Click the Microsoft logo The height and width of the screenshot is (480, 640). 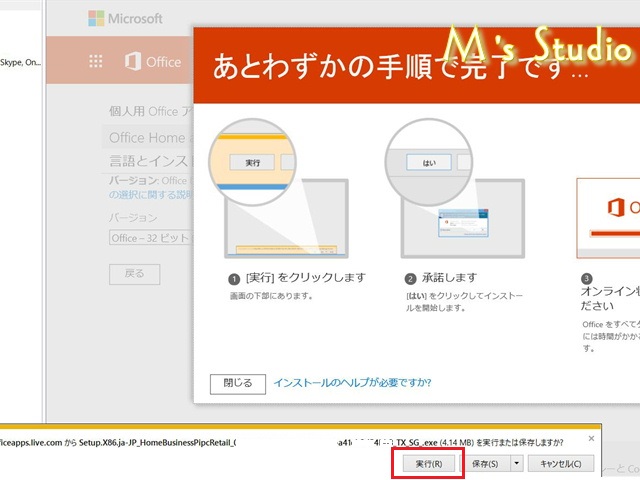coord(125,18)
